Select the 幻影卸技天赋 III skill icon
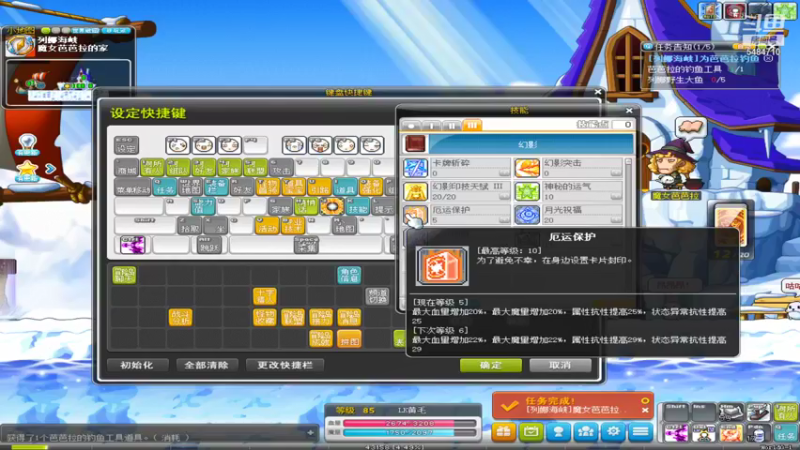This screenshot has width=800, height=450. click(x=415, y=191)
